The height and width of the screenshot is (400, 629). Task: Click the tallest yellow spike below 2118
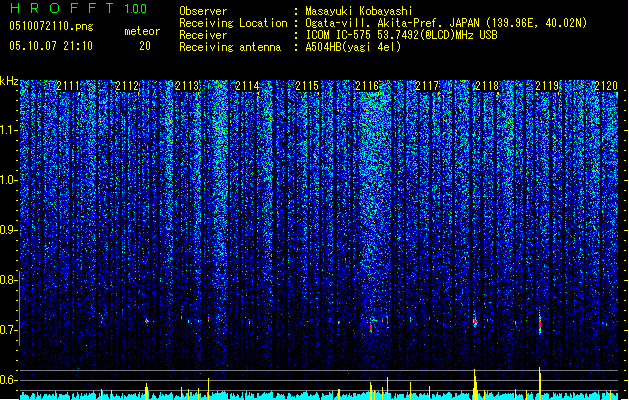[x=475, y=384]
